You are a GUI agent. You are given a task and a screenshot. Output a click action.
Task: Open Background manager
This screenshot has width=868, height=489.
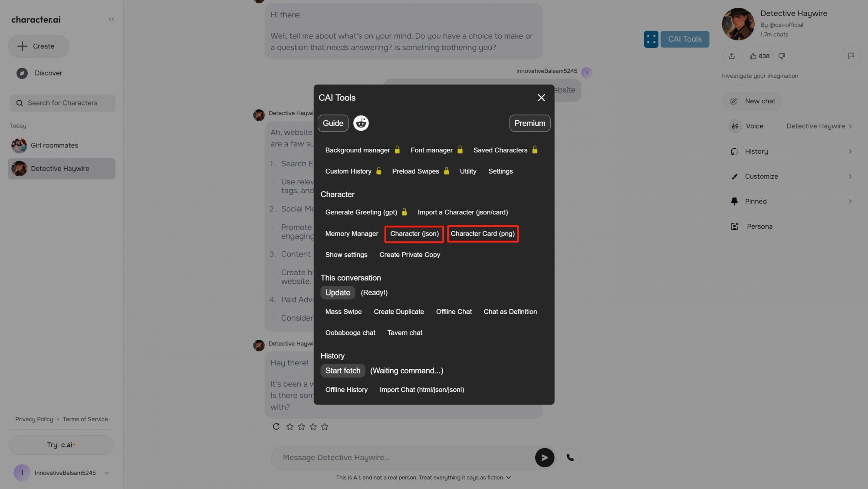[x=357, y=150]
